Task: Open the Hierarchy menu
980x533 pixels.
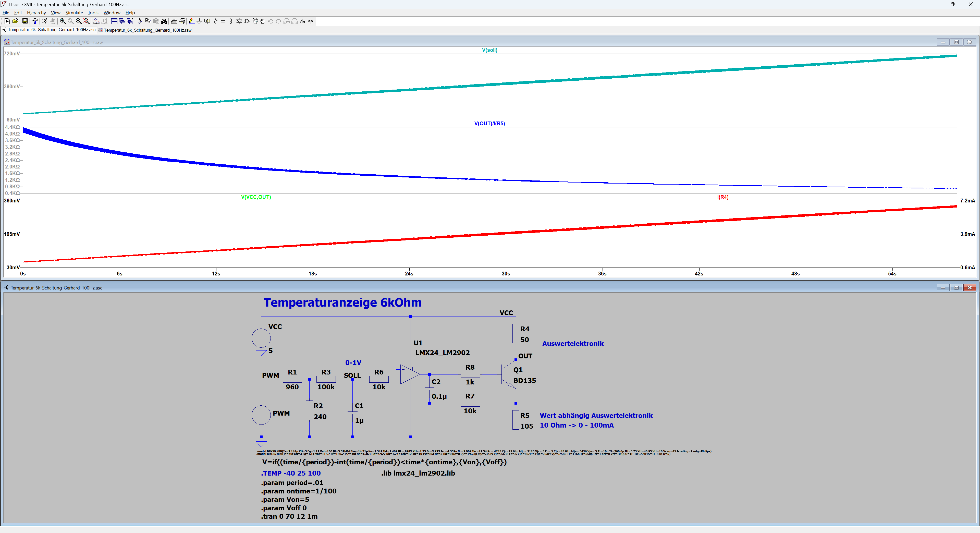Action: (x=36, y=13)
